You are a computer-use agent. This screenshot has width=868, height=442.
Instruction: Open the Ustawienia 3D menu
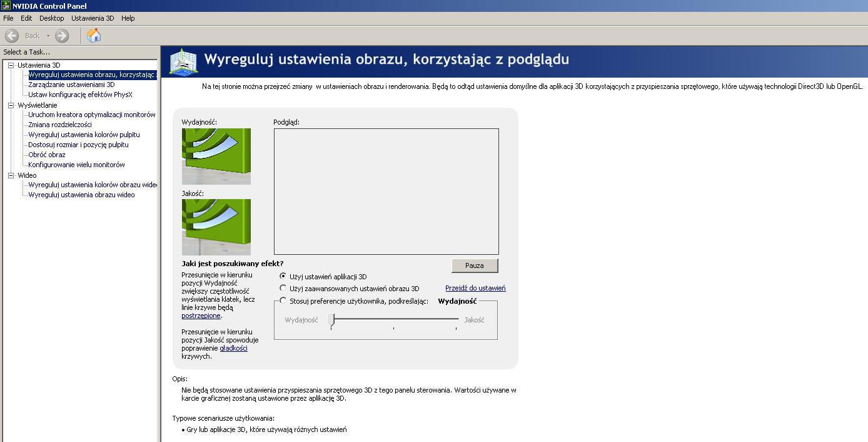coord(94,18)
